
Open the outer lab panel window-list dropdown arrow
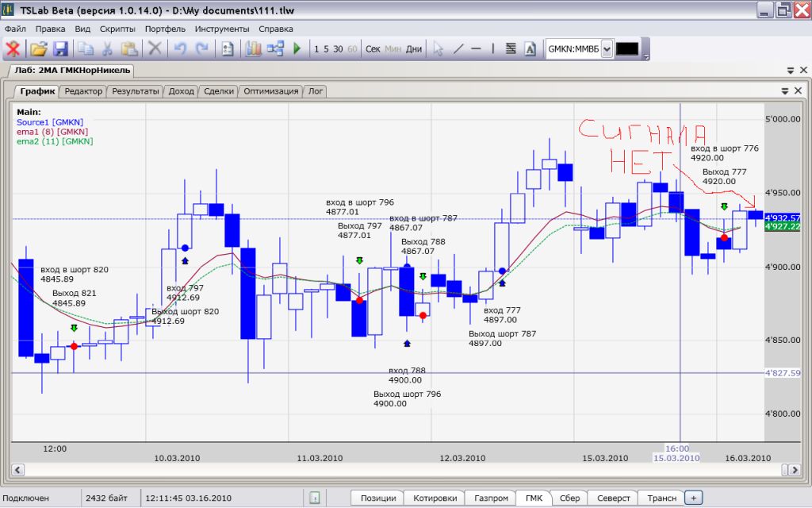click(791, 71)
